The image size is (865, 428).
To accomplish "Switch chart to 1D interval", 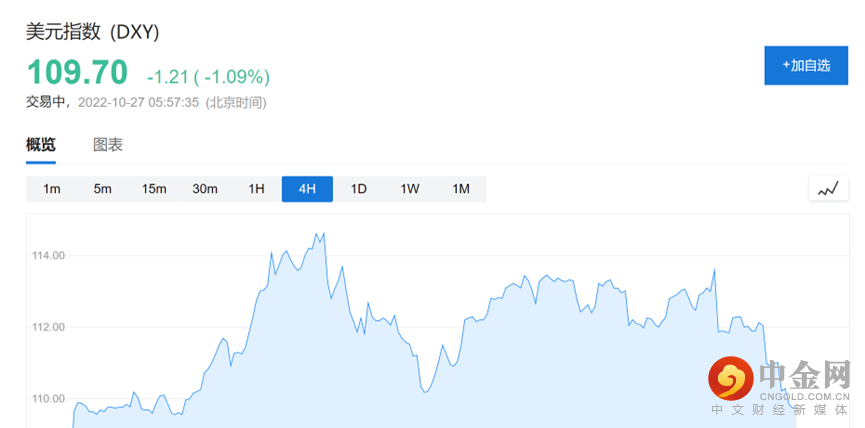I will click(358, 189).
